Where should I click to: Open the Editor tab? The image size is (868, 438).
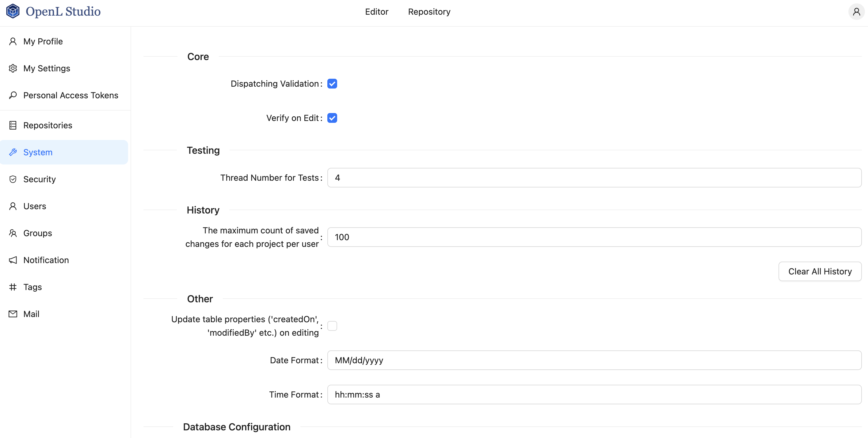tap(376, 12)
